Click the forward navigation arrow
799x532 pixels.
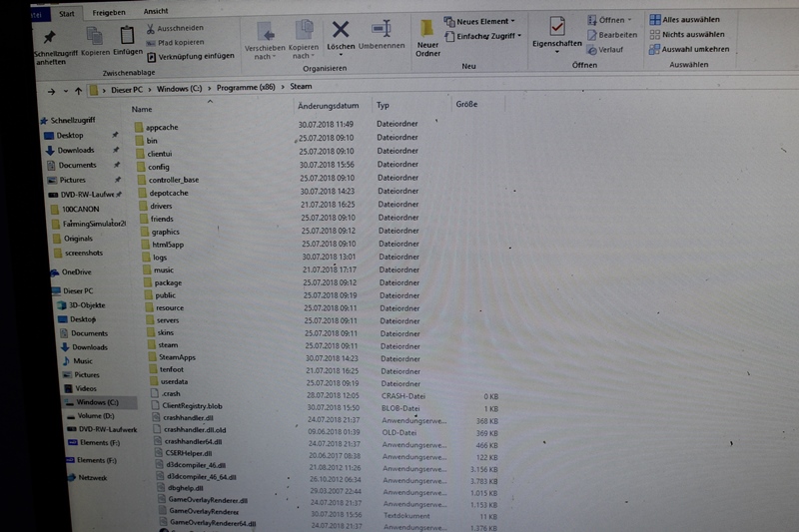[52, 92]
